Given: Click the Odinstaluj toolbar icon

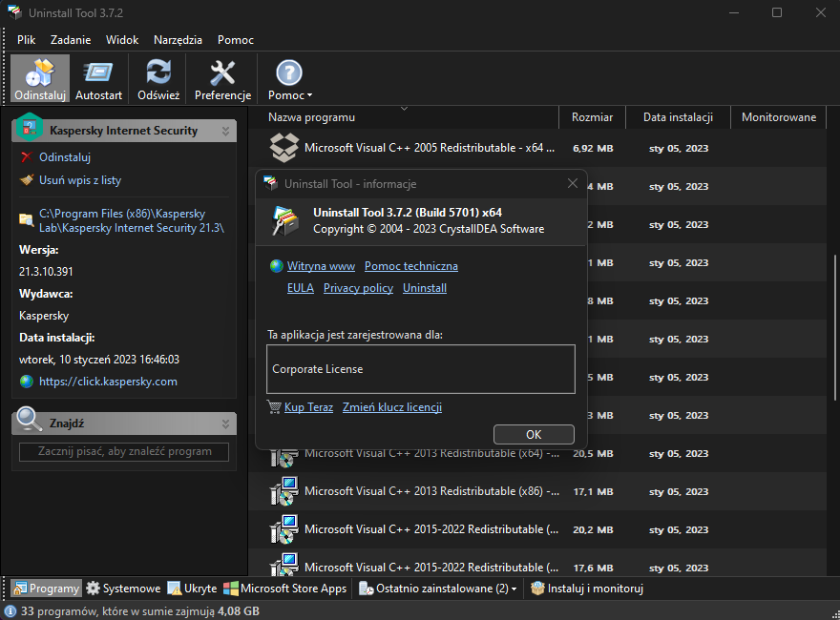Looking at the screenshot, I should 40,72.
